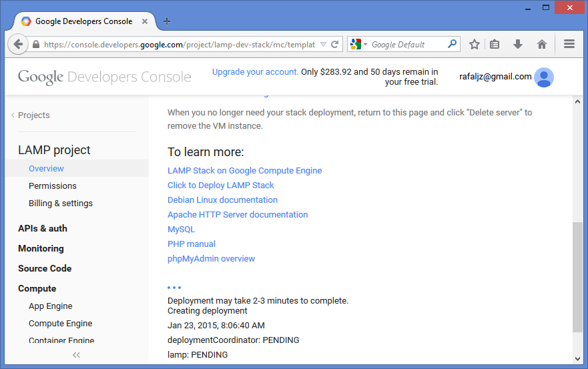Open Click to Deploy LAMP Stack link
588x369 pixels.
[x=220, y=186]
